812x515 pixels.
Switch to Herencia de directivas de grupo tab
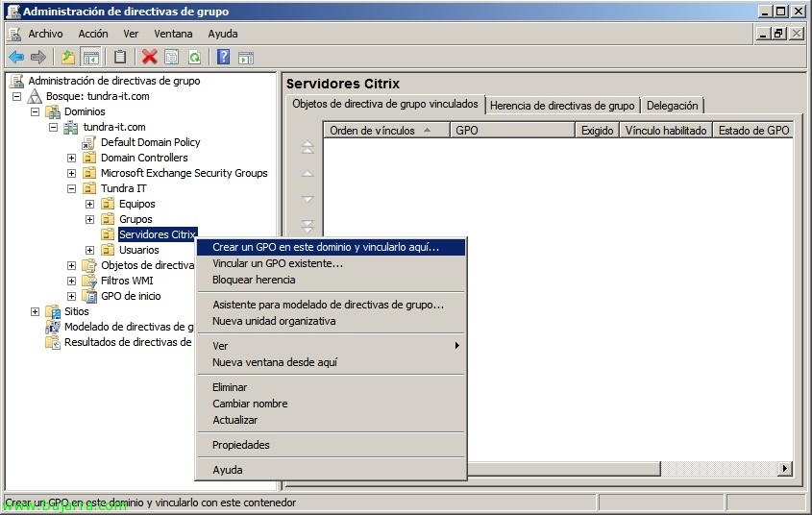562,106
